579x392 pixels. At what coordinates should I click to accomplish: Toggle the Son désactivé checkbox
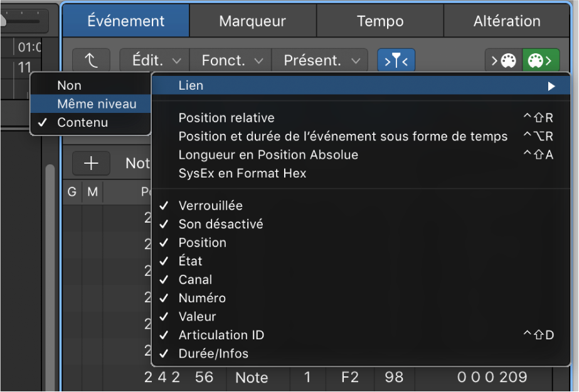click(221, 224)
